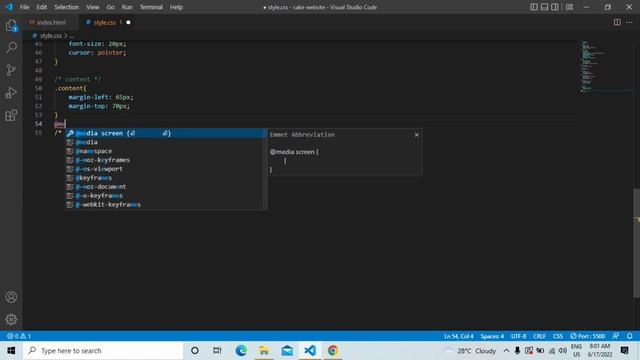Click the feedback icon in status bar
Image resolution: width=640 pixels, height=360 pixels.
616,336
